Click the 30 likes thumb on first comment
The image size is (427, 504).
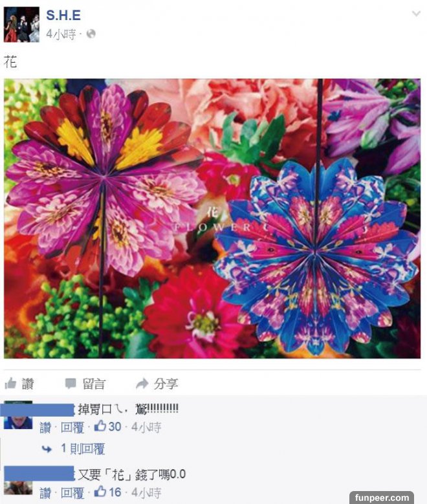(x=100, y=426)
